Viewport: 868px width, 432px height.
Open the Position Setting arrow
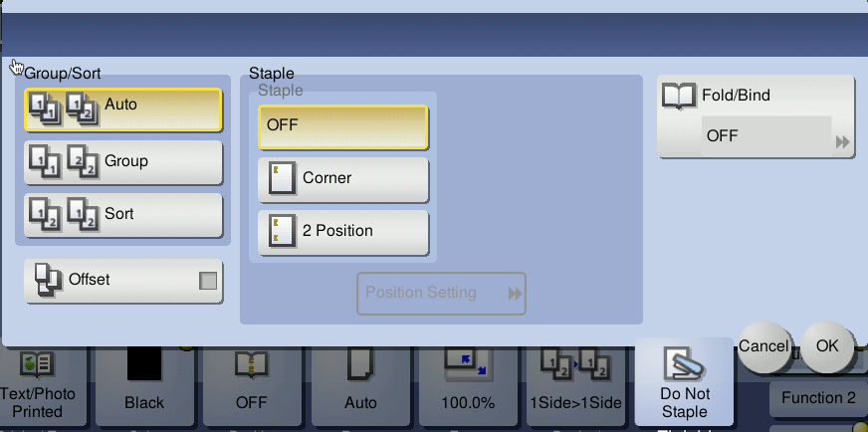(x=515, y=294)
